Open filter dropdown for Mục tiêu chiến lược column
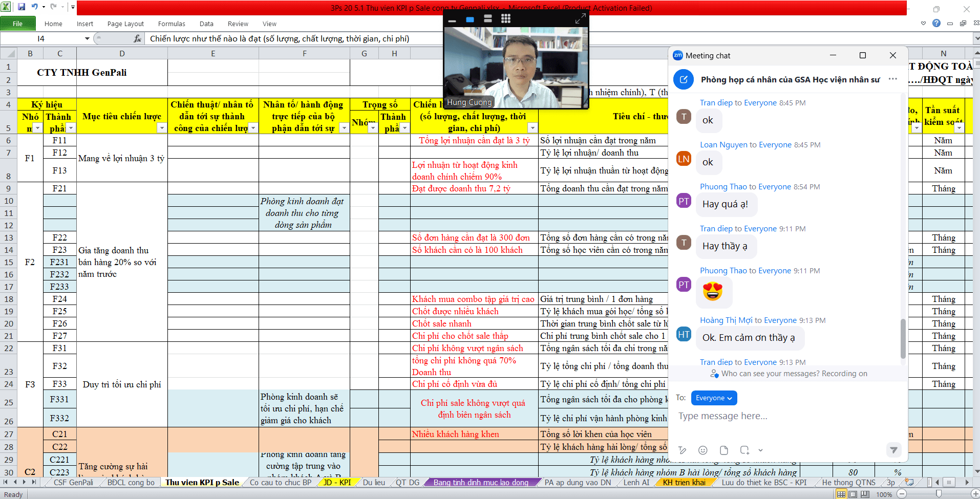This screenshot has height=499, width=980. click(x=162, y=128)
